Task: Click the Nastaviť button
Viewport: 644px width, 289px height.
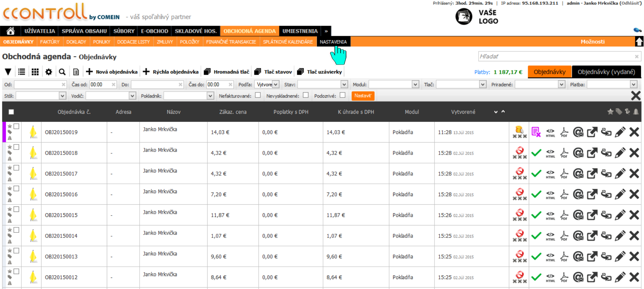Action: [x=363, y=96]
